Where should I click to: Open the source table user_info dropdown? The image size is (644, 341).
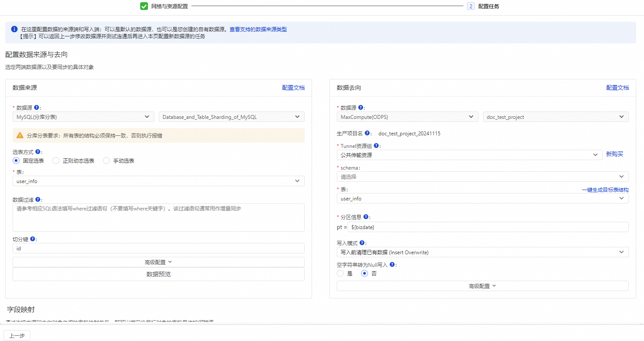[x=158, y=181]
